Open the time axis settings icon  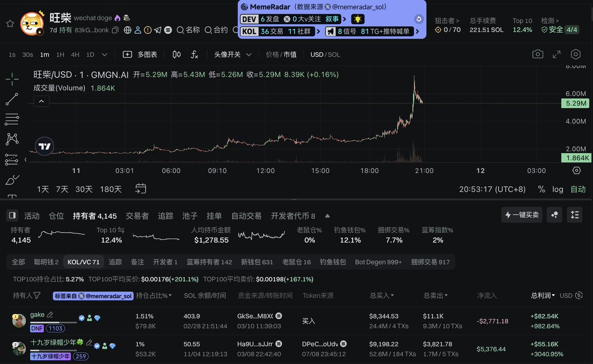[x=576, y=170]
